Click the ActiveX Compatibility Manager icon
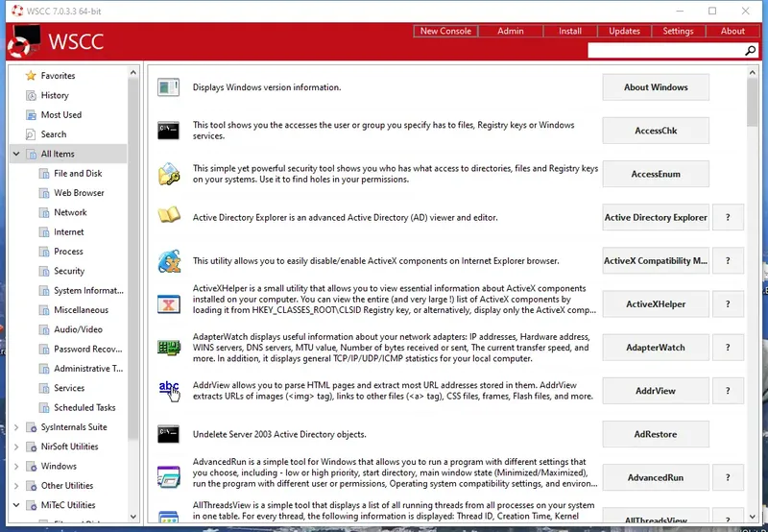This screenshot has width=768, height=532. 169,261
